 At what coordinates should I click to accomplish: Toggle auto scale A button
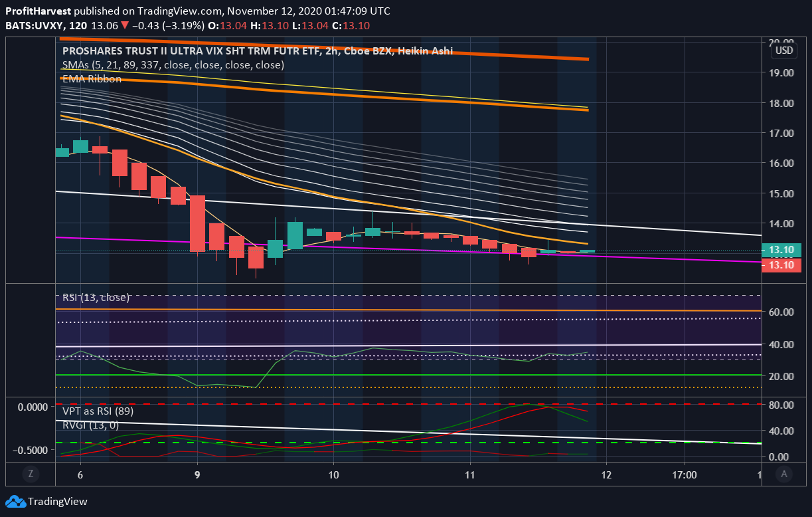click(x=784, y=474)
